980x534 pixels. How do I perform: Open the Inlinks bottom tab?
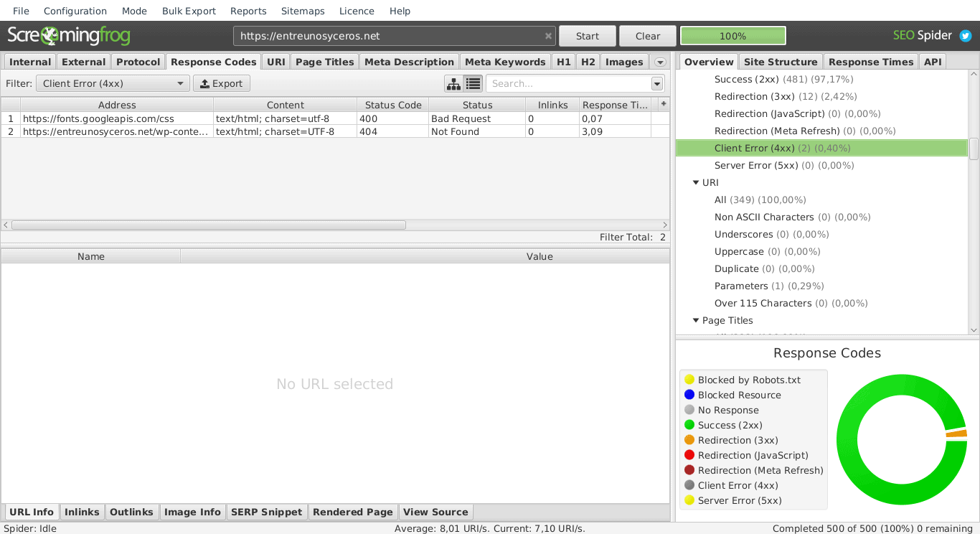coord(82,512)
